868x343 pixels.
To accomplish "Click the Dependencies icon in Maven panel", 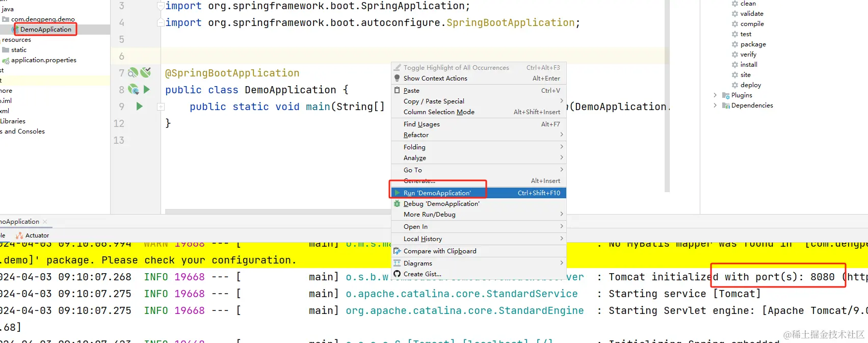I will [726, 105].
